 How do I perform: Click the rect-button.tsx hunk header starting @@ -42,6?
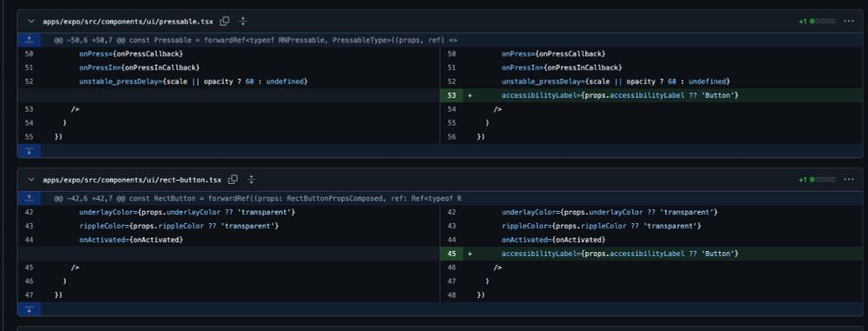pos(258,198)
